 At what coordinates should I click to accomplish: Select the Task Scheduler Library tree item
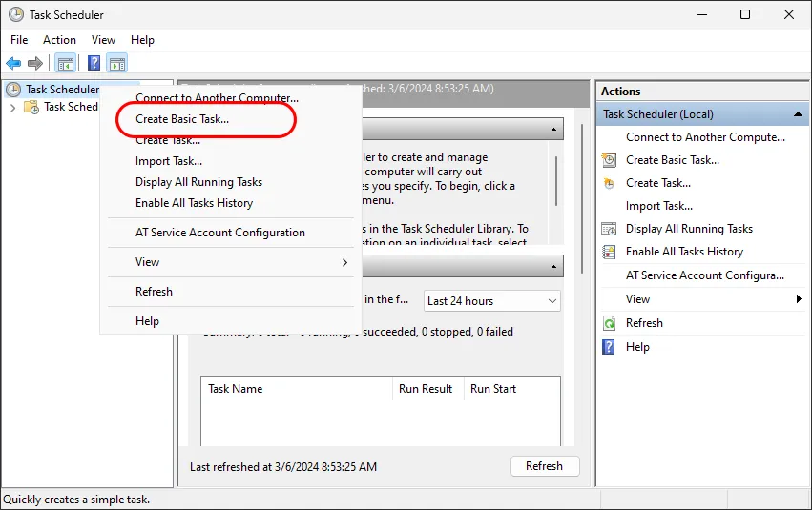click(x=71, y=107)
